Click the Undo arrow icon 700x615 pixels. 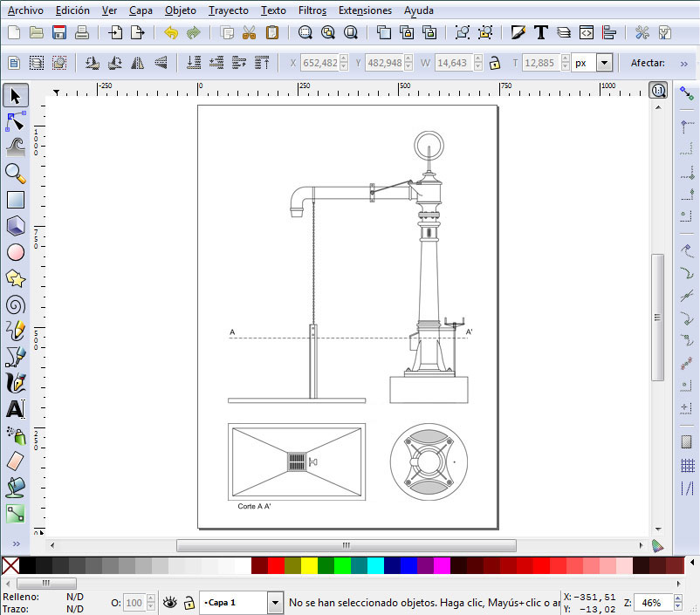[170, 33]
